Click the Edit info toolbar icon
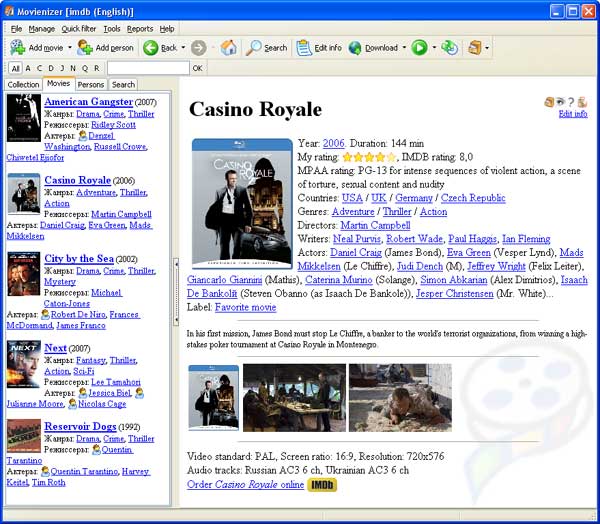600x524 pixels. click(302, 48)
